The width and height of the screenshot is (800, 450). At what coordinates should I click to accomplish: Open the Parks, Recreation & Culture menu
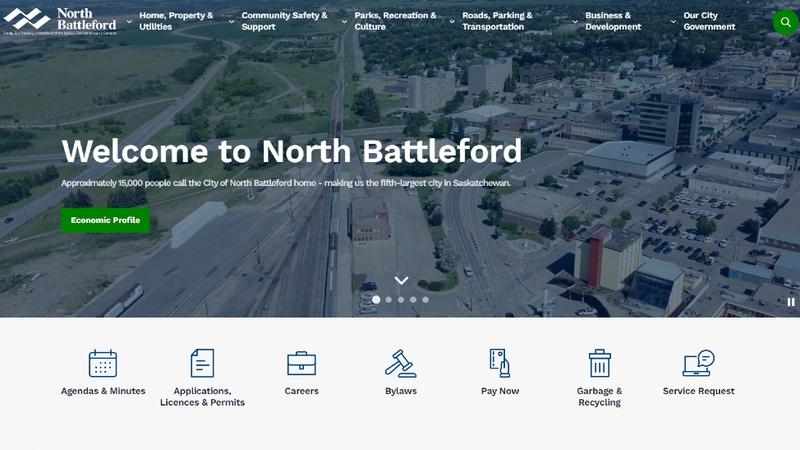coord(395,21)
